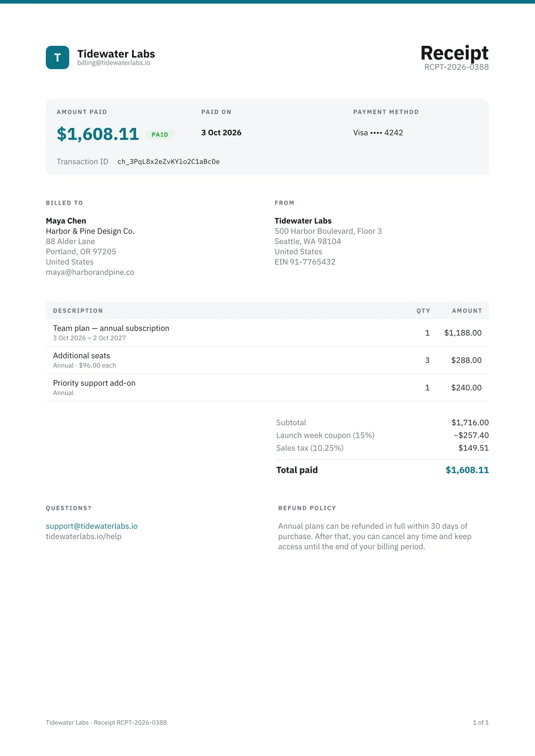
Task: Click the Sales tax (10.25%) label
Action: 310,448
